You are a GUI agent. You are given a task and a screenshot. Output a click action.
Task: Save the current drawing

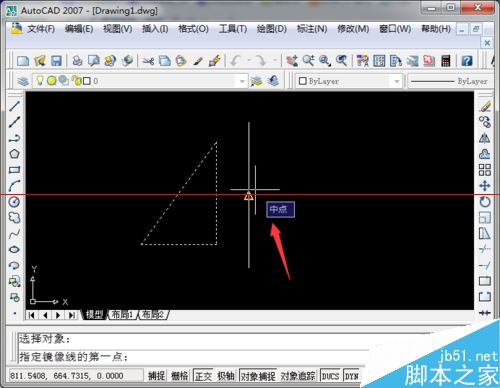tap(56, 61)
